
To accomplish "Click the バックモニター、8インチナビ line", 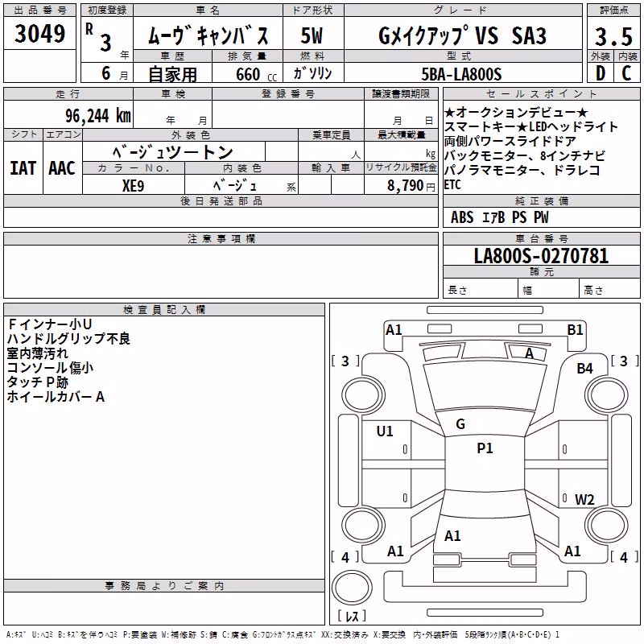I will (x=525, y=155).
